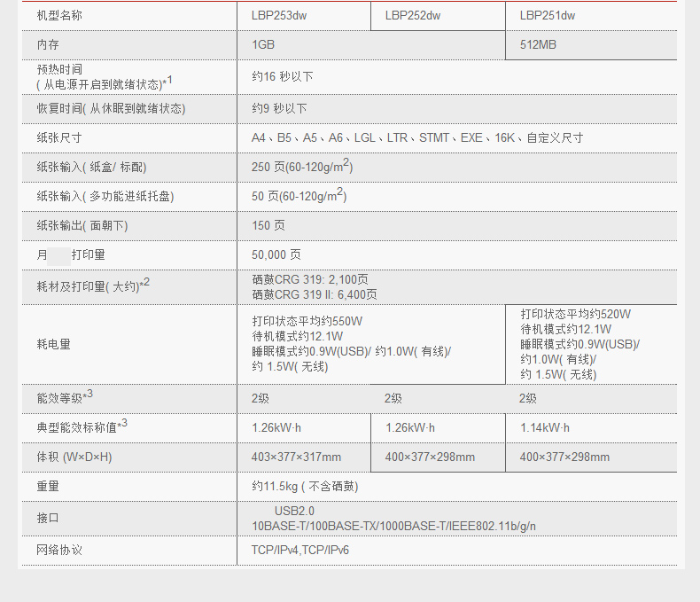Click the 月打印量 row label
This screenshot has width=700, height=602.
pyautogui.click(x=71, y=254)
